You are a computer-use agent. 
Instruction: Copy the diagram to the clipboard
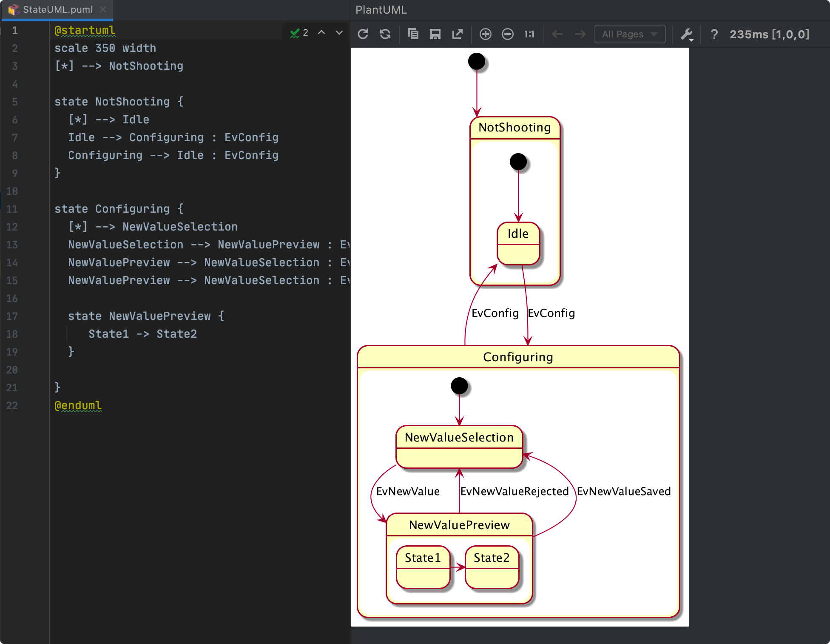(x=413, y=34)
